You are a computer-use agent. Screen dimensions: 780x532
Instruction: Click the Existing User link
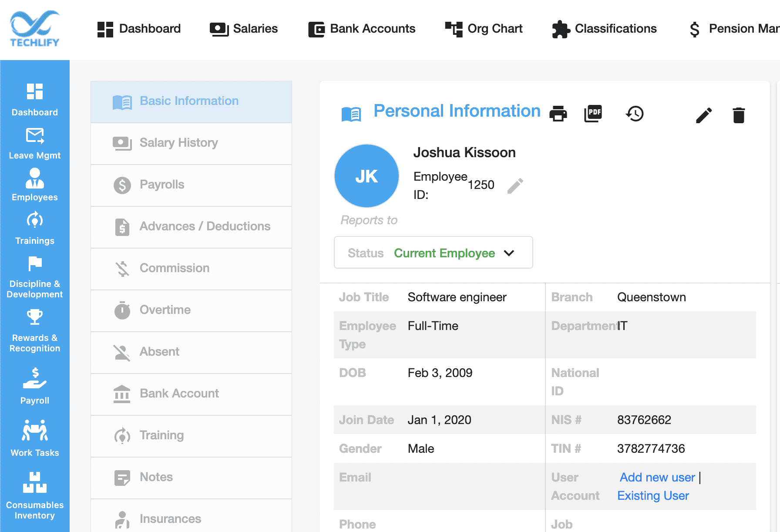(653, 495)
